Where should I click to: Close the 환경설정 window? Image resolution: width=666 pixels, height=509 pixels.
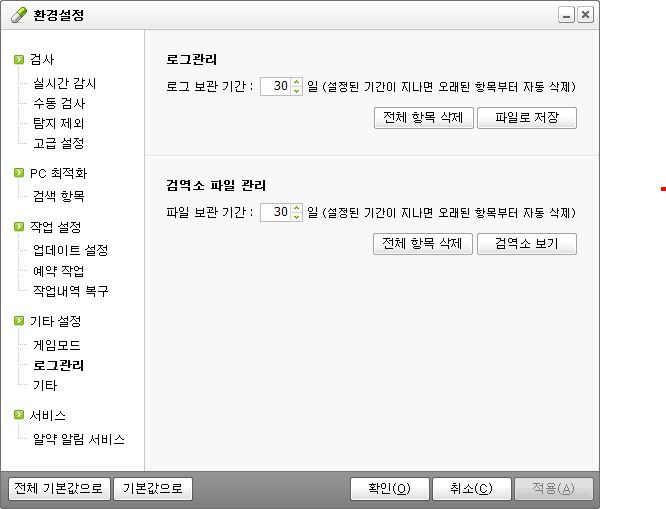click(x=585, y=15)
